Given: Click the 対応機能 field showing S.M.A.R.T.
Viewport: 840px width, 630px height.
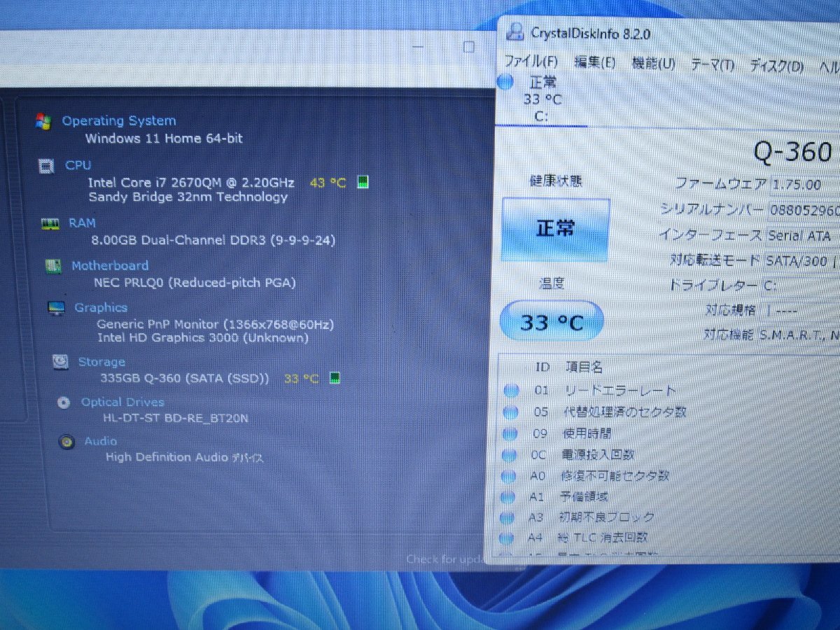Looking at the screenshot, I should (799, 335).
